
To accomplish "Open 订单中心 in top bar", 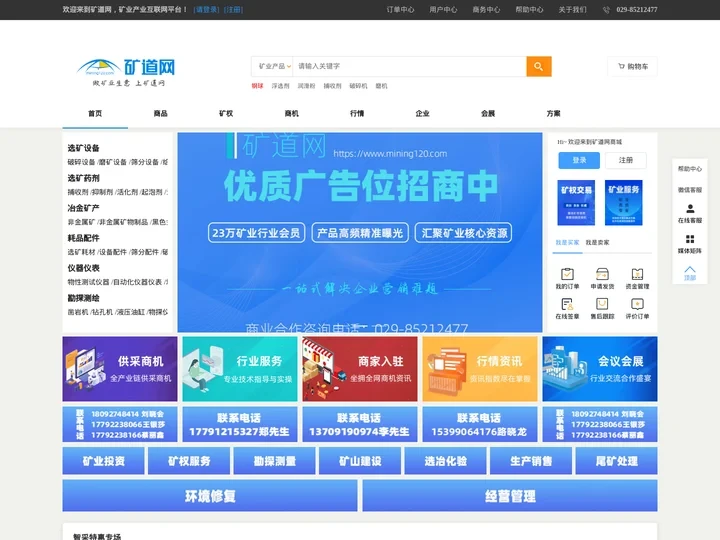I will tap(400, 10).
